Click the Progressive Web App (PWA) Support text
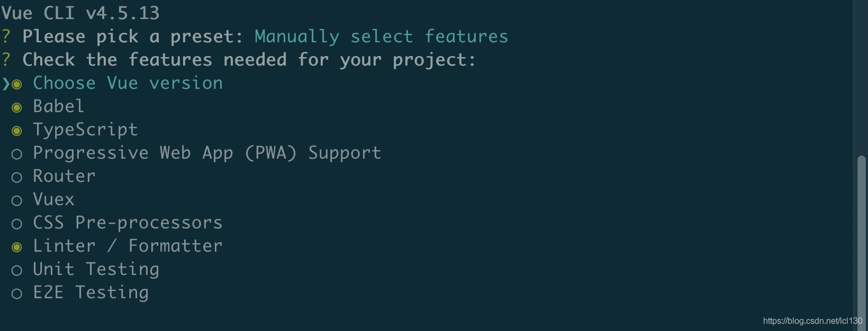The height and width of the screenshot is (331, 868). [x=206, y=153]
